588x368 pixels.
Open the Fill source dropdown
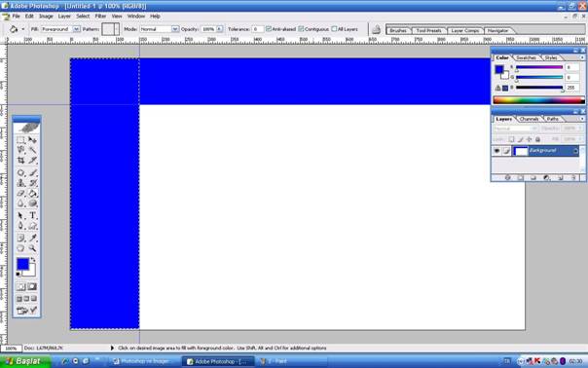pos(76,29)
